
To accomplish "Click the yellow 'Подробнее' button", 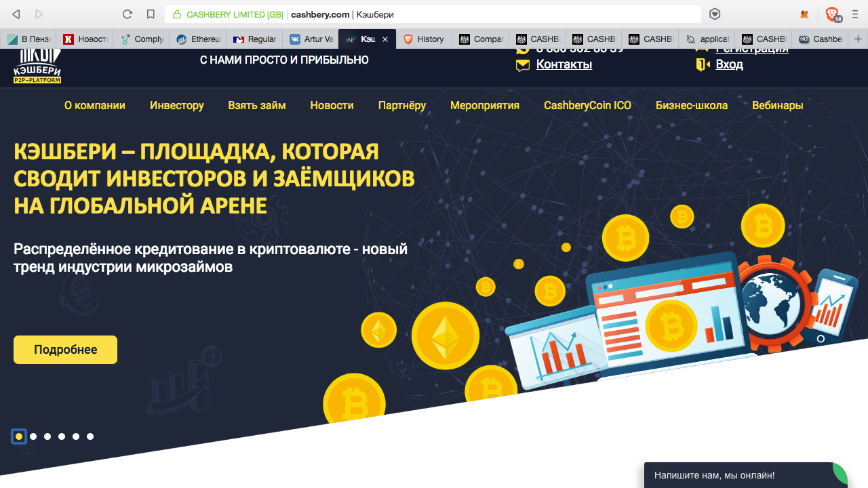I will click(65, 350).
